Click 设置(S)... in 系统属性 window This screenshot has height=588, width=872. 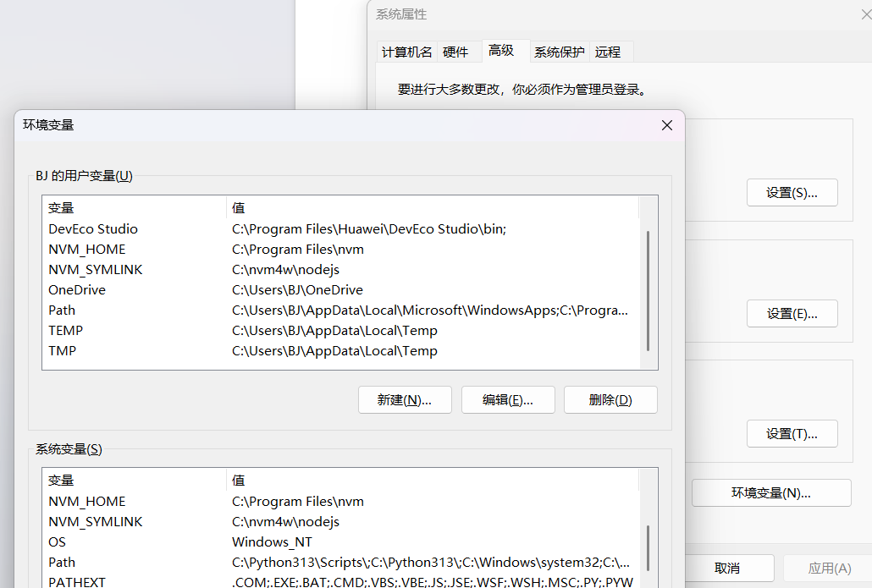point(792,193)
